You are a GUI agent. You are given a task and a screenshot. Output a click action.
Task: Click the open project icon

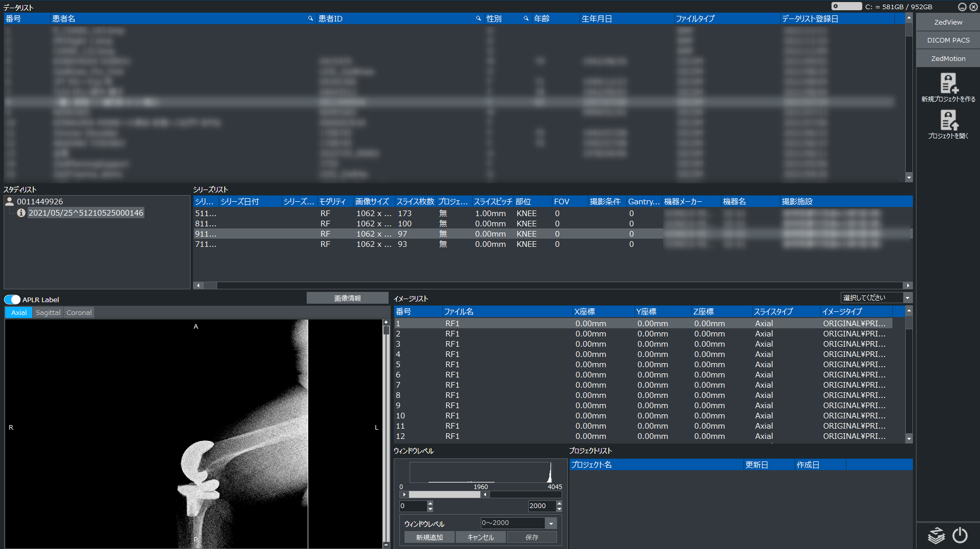(x=948, y=121)
